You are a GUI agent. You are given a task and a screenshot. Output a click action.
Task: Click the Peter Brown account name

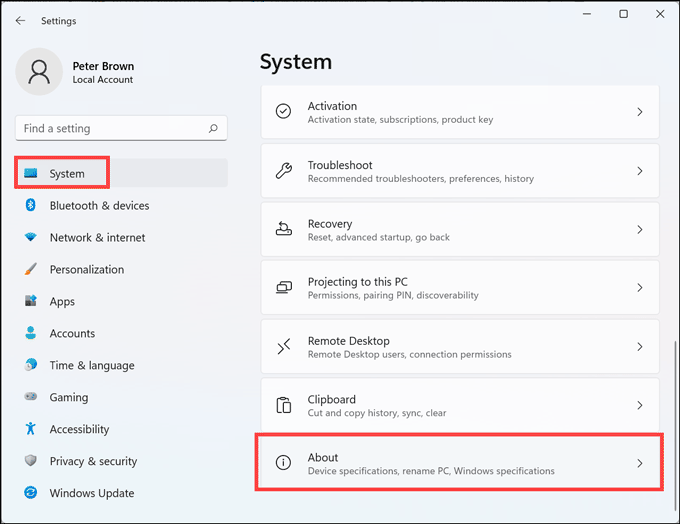pos(103,66)
